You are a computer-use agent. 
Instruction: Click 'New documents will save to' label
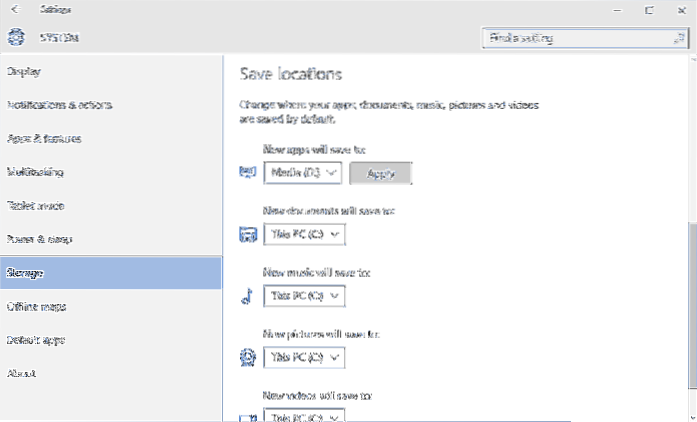click(329, 210)
